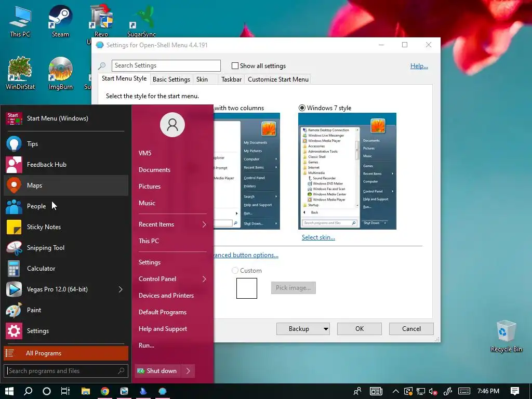The width and height of the screenshot is (532, 399).
Task: Expand Control Panel submenu arrow
Action: click(204, 279)
